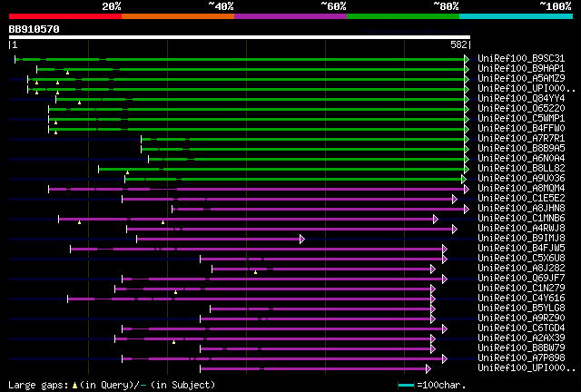Screen dimensions: 581x392
Task: Select the UniRef100_A8MQM4 label
Action: pos(521,189)
